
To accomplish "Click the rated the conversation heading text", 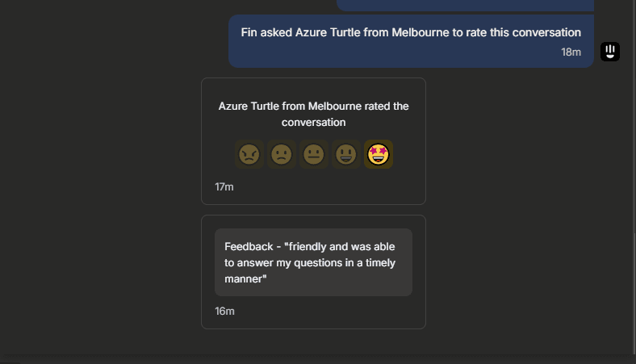I will coord(313,114).
